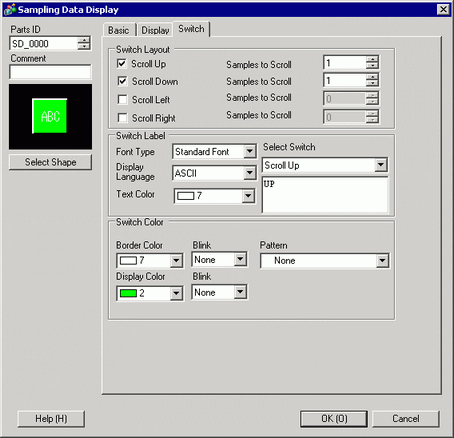
Task: Open the Font Type dropdown
Action: [x=249, y=152]
